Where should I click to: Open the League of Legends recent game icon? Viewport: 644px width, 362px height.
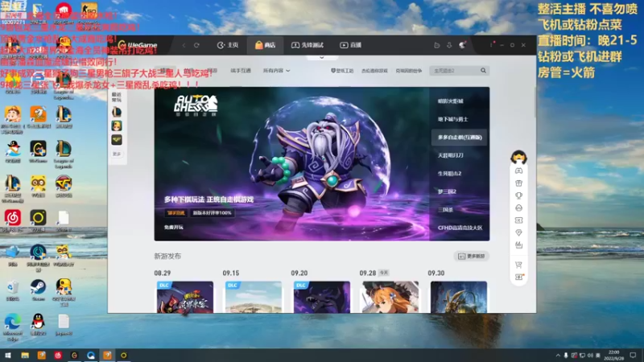pyautogui.click(x=117, y=112)
